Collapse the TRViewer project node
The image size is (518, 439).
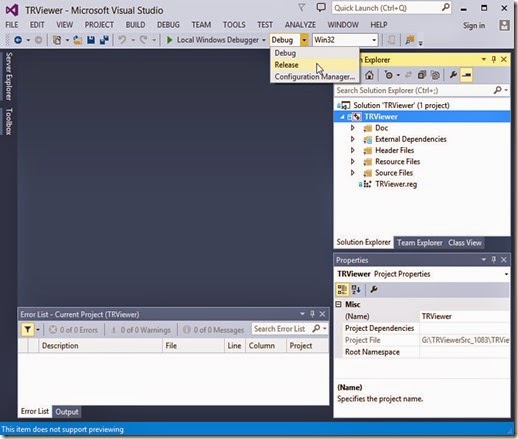tap(342, 117)
